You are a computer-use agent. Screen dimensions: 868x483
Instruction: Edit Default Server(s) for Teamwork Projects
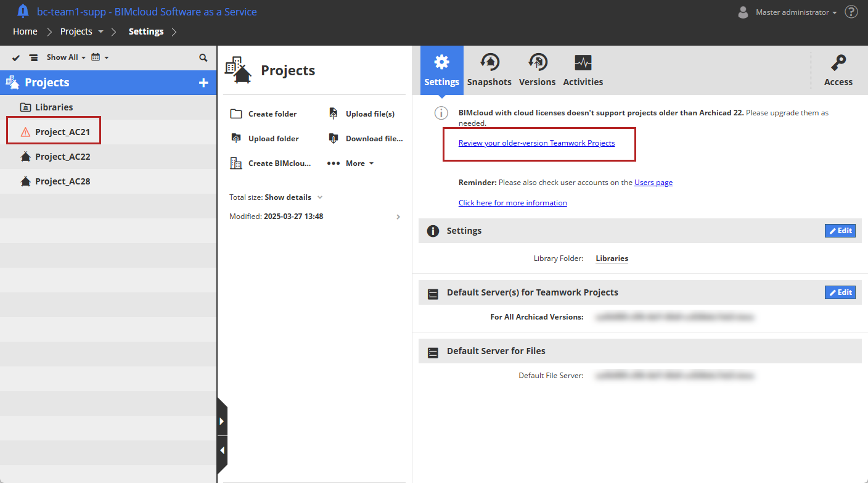click(x=840, y=292)
